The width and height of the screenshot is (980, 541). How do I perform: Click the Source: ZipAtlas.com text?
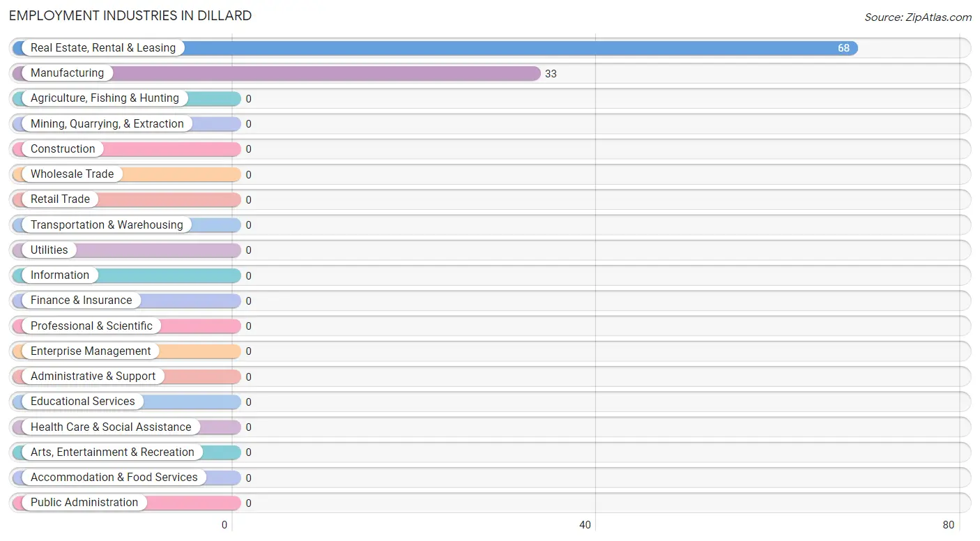[918, 17]
